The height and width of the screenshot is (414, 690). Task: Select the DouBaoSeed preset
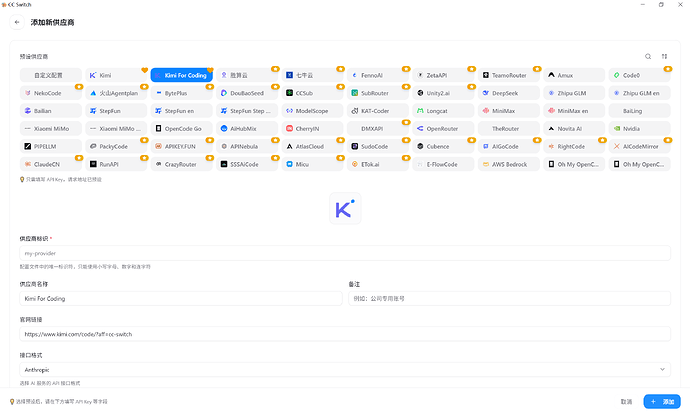(x=247, y=93)
